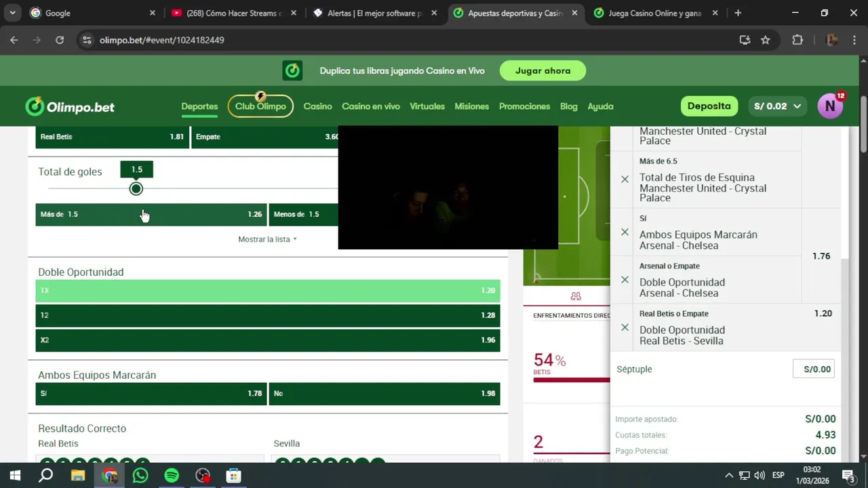Open the tab search dropdown
Image resolution: width=868 pixels, height=488 pixels.
tap(12, 13)
